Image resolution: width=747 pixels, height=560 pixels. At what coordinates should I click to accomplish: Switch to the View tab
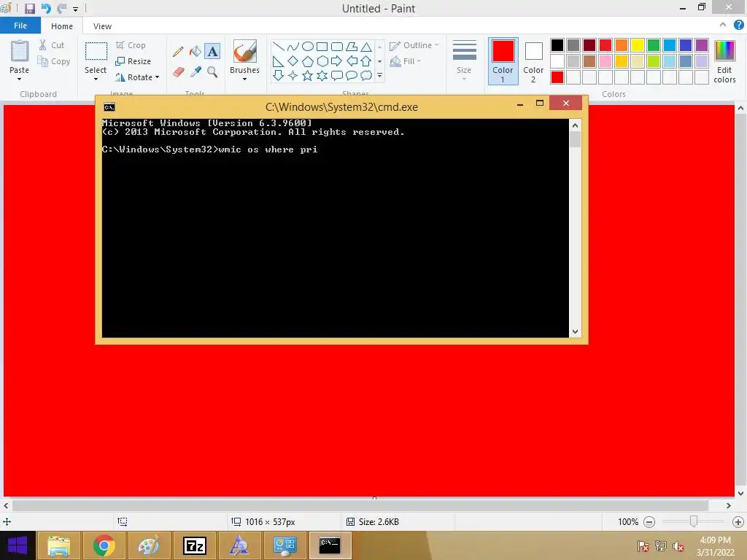click(x=102, y=26)
